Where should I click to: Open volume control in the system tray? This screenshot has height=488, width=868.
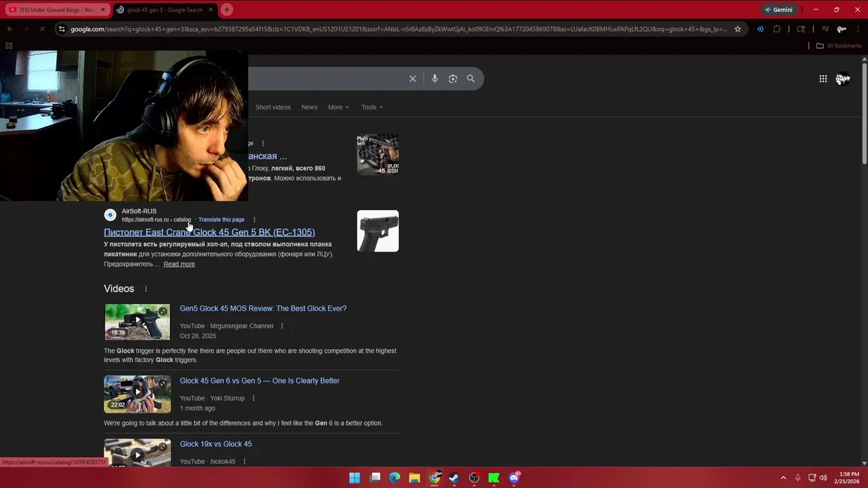pyautogui.click(x=823, y=478)
